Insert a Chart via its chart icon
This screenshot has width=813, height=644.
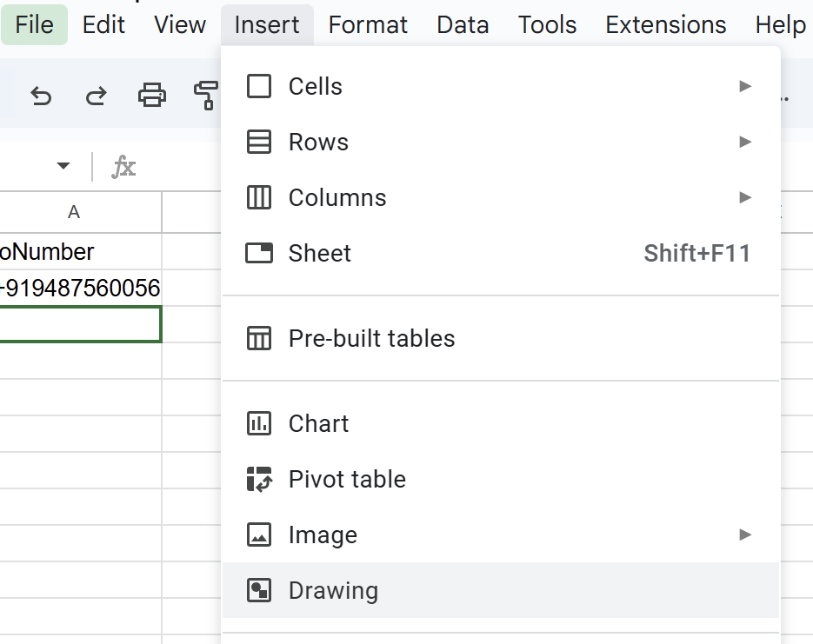(258, 423)
